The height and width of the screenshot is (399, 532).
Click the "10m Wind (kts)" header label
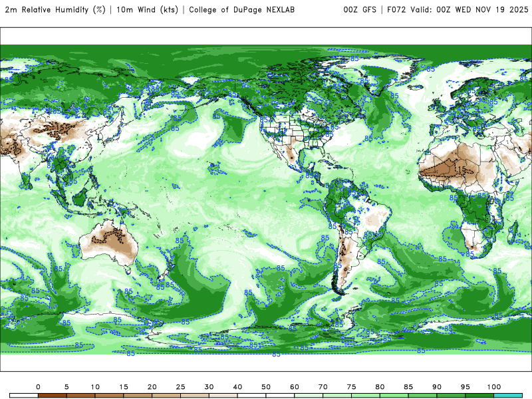[147, 10]
